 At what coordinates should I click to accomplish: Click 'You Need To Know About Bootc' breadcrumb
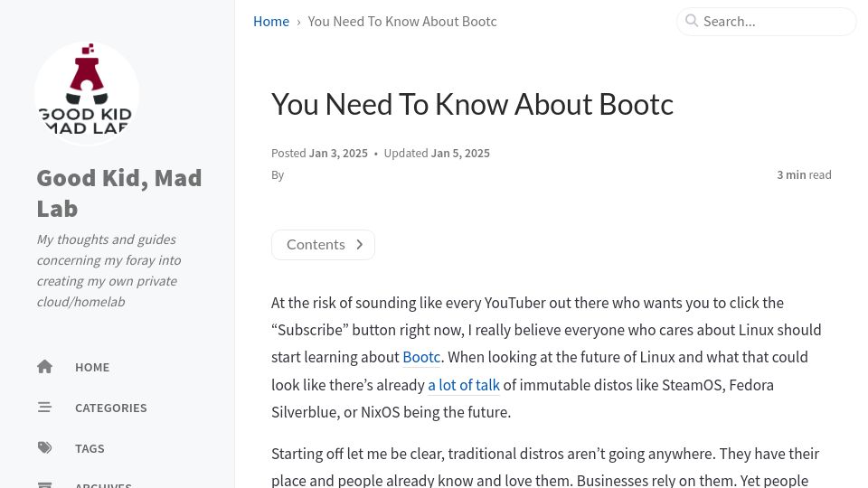click(402, 22)
